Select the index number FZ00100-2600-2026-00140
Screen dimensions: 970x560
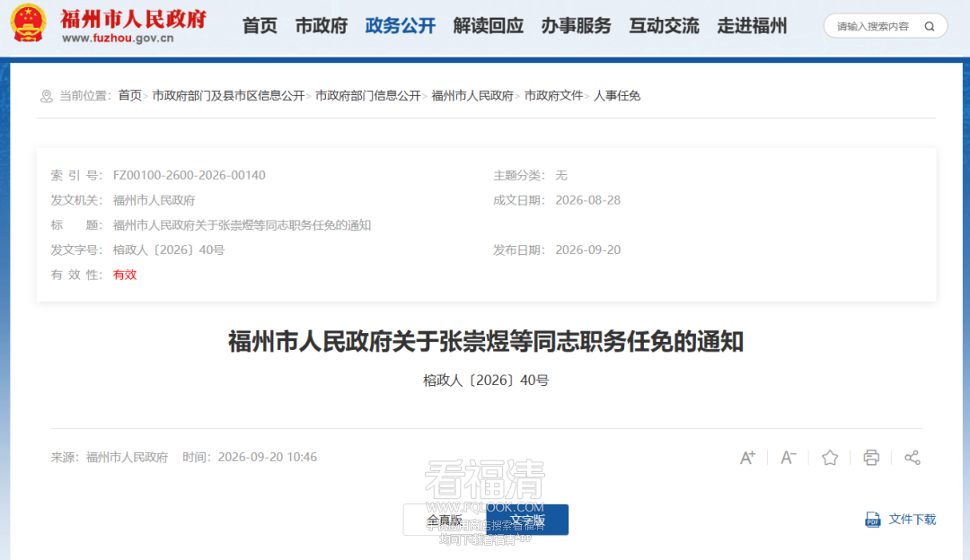[190, 176]
